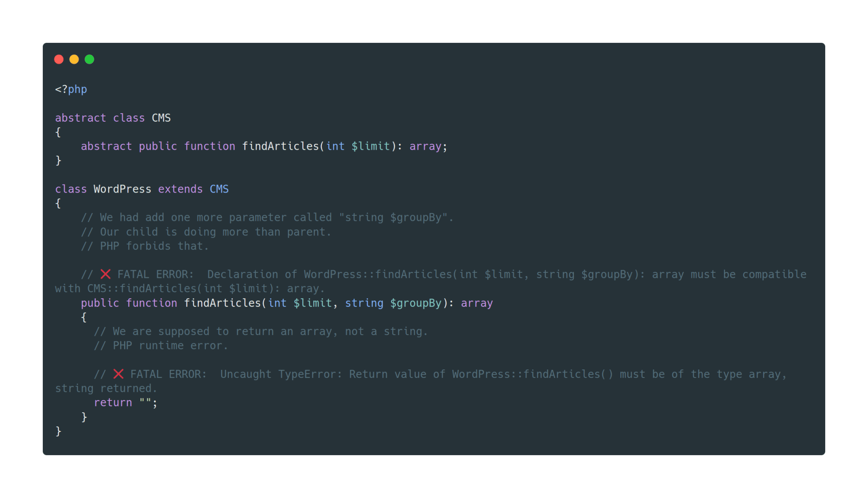The width and height of the screenshot is (868, 498).
Task: Click the string type hint before $groupBy
Action: pos(364,303)
